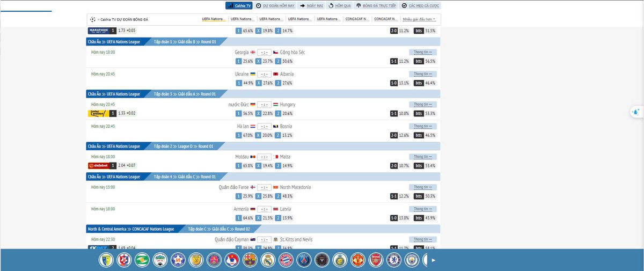
Task: Open the Chelsea club logo
Action: [x=394, y=260]
